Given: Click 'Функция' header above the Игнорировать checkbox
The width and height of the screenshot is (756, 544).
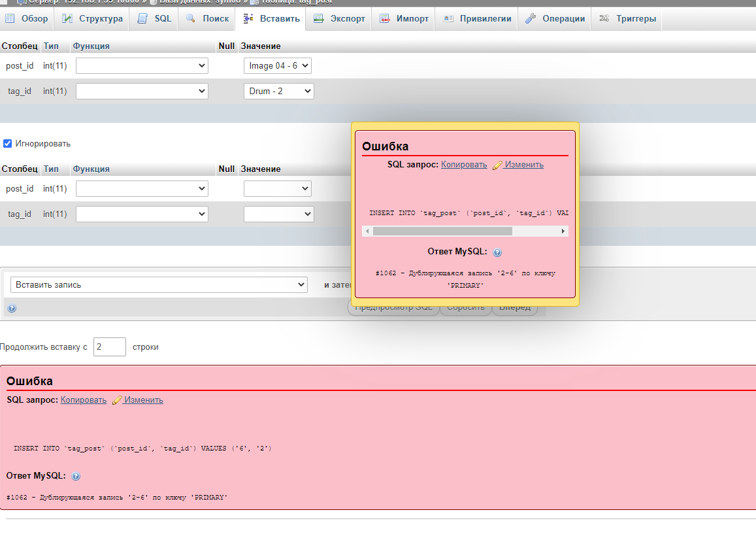Looking at the screenshot, I should click(91, 46).
